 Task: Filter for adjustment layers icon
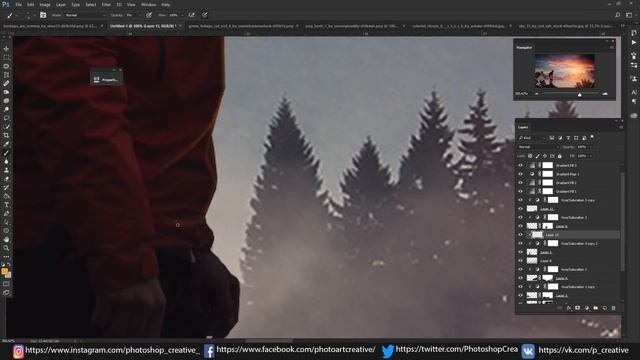tap(560, 138)
